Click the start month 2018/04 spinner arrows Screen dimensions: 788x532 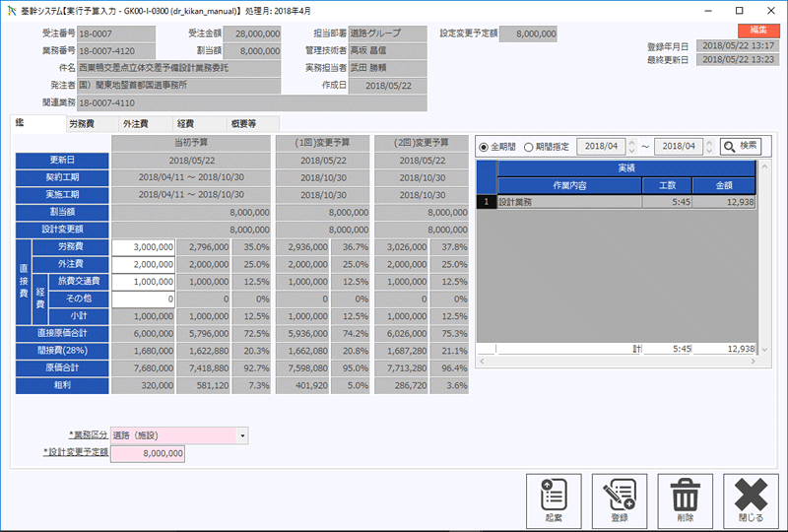[631, 147]
